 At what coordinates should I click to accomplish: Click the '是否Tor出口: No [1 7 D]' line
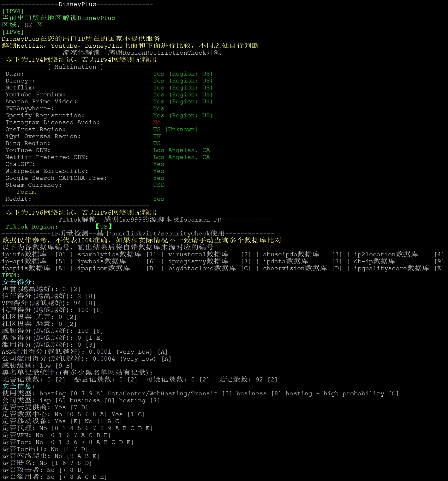click(45, 449)
